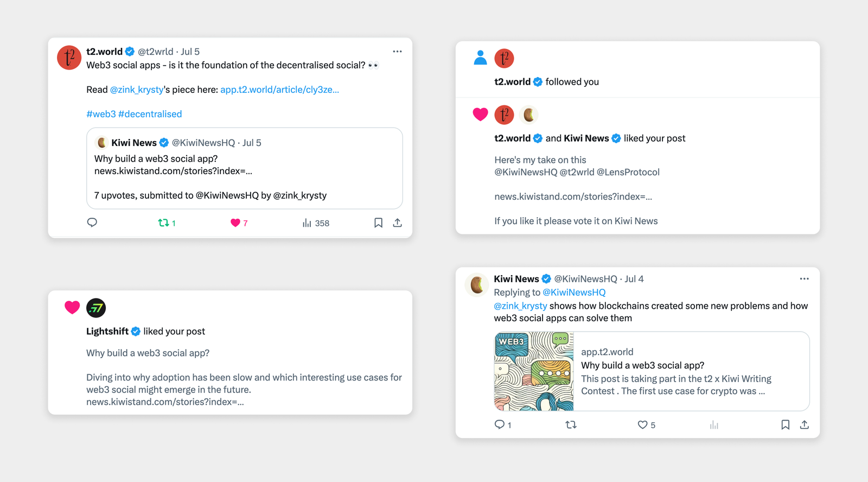Open t2.world followed you notification

pos(637,70)
